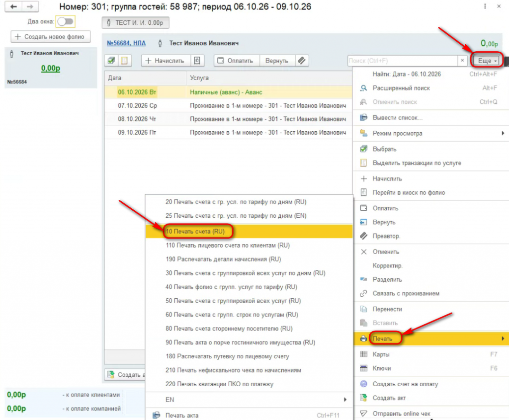This screenshot has width=509, height=420.
Task: Click into the Поиск search field
Action: pyautogui.click(x=403, y=61)
